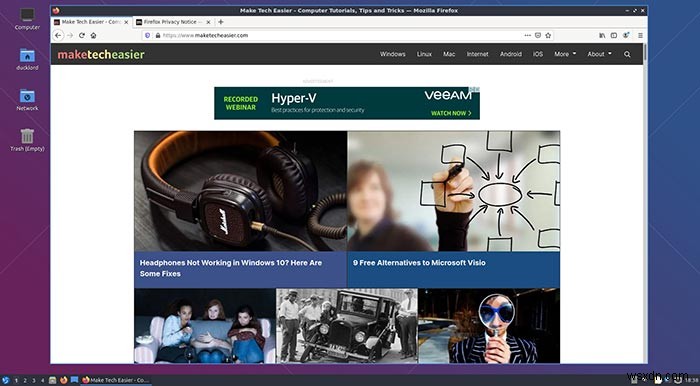Toggle the sidebar view icon
The height and width of the screenshot is (386, 700).
click(x=614, y=35)
